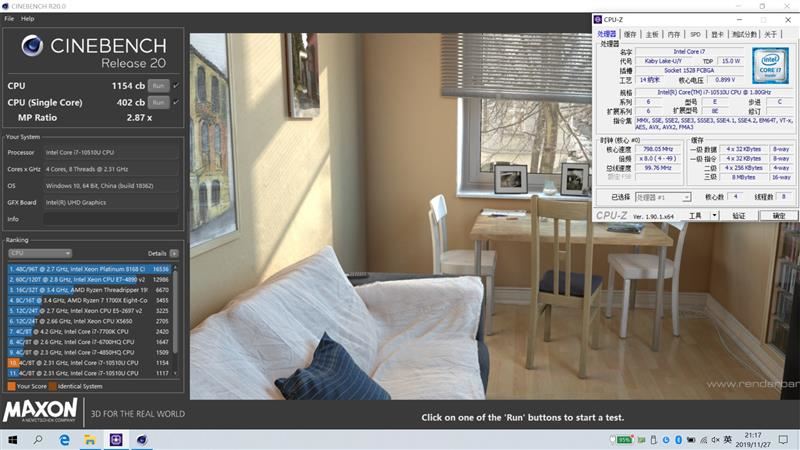Image resolution: width=800 pixels, height=450 pixels.
Task: Toggle checkmark next to Single Core test
Action: click(x=176, y=103)
